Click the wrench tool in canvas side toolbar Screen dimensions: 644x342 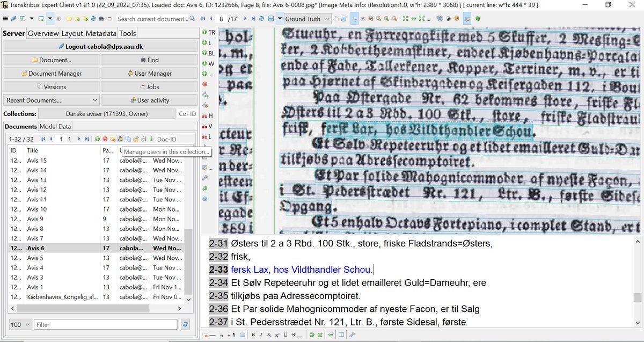(x=205, y=178)
